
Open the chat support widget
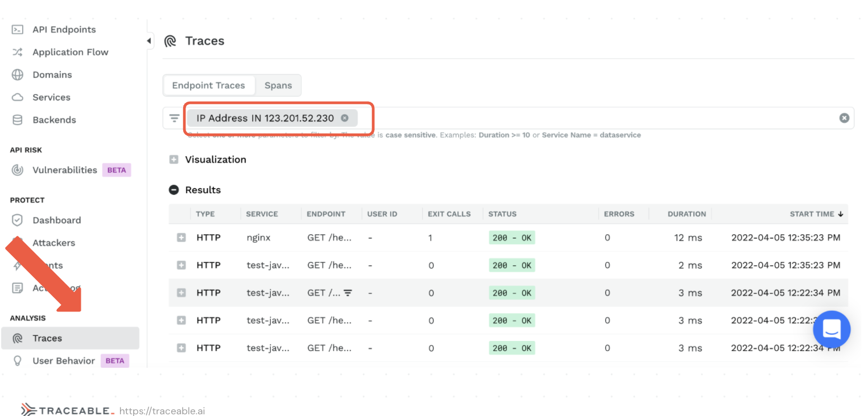click(831, 329)
